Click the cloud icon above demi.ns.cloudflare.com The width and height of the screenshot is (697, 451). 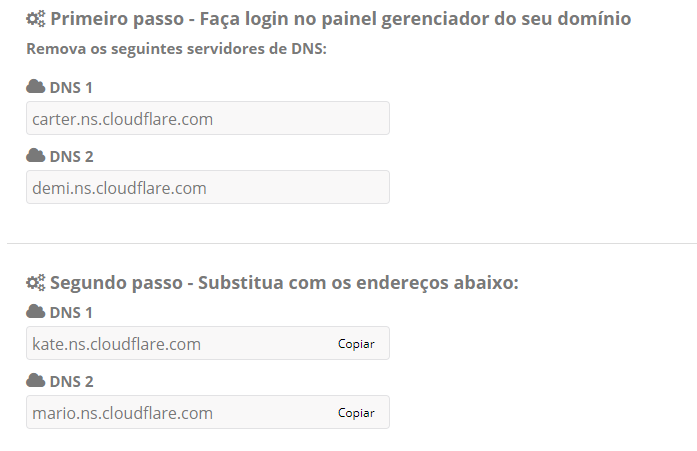pyautogui.click(x=35, y=156)
